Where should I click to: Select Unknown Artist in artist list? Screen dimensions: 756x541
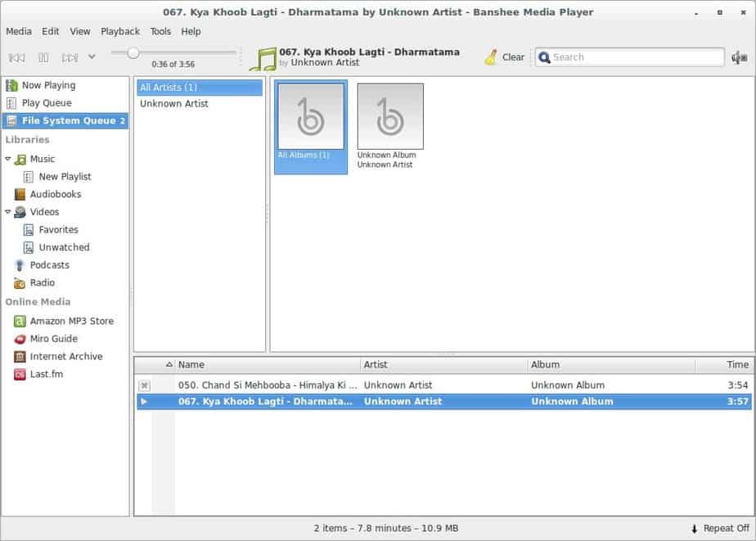[x=200, y=104]
